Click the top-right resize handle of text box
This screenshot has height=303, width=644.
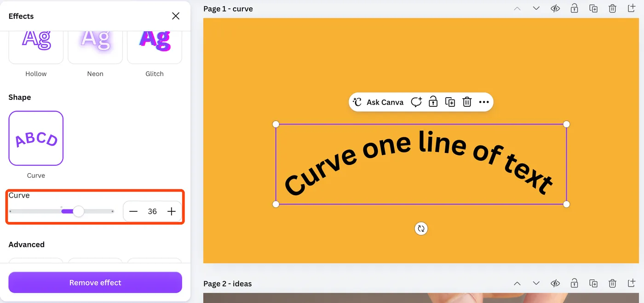click(567, 124)
